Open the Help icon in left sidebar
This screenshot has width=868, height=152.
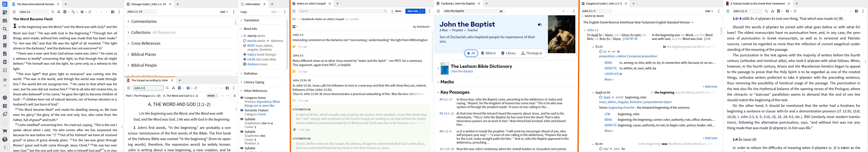5,98
